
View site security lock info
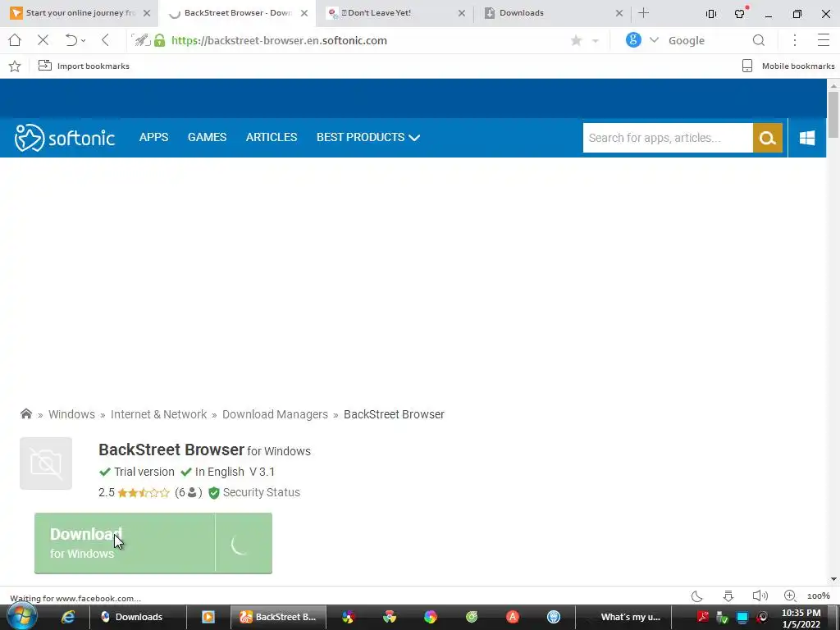click(160, 40)
